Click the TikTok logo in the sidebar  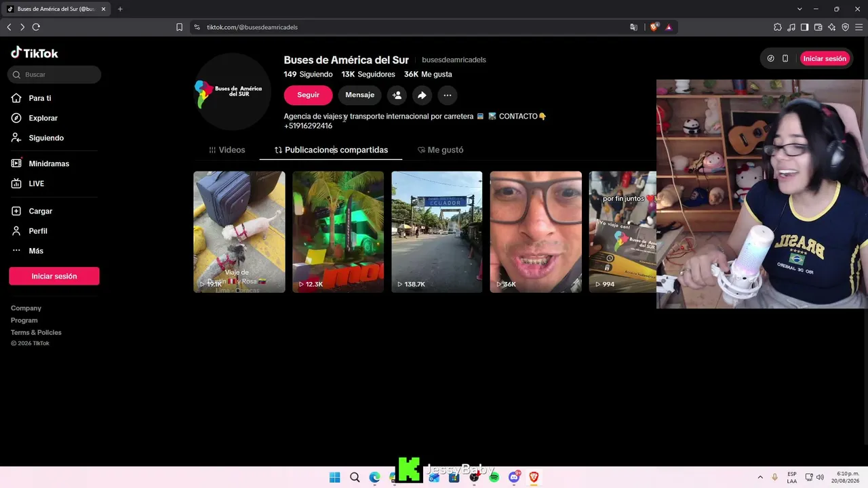(35, 53)
